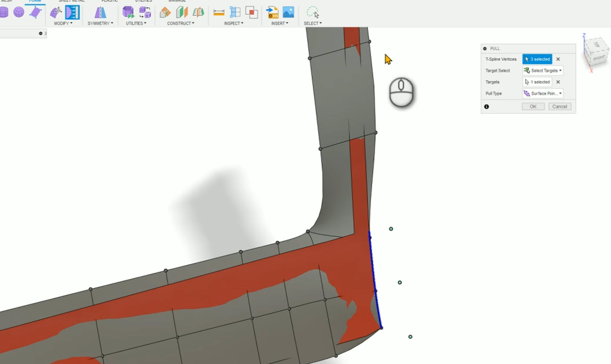Open the MANAGE tab
The height and width of the screenshot is (364, 611).
177,1
